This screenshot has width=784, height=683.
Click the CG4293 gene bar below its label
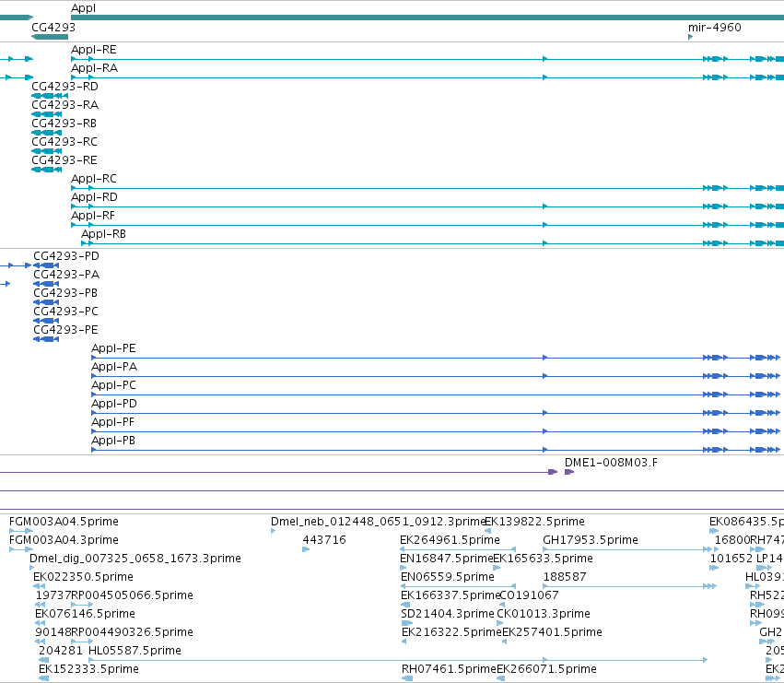click(50, 37)
